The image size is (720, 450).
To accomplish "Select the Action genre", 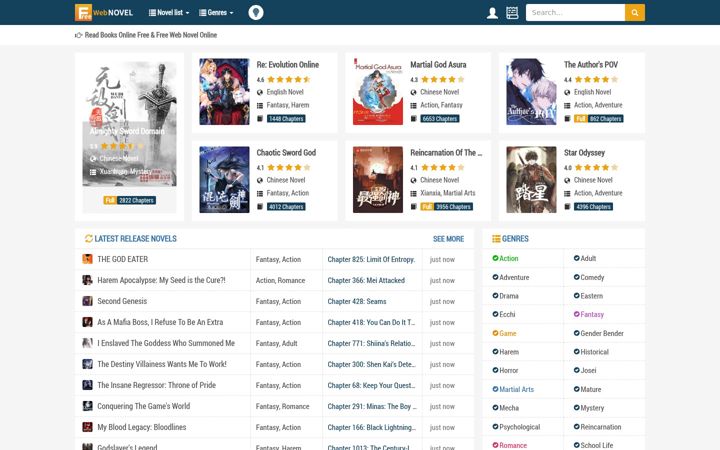I will (505, 259).
